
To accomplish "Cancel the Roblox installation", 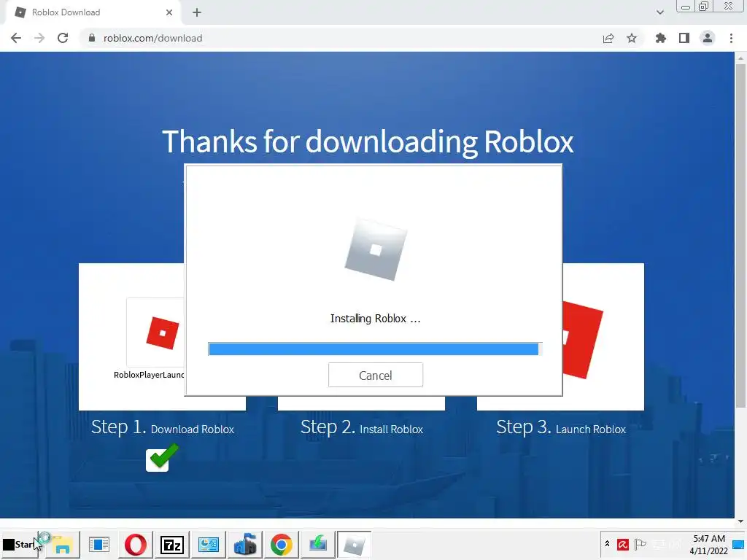I will pyautogui.click(x=376, y=376).
